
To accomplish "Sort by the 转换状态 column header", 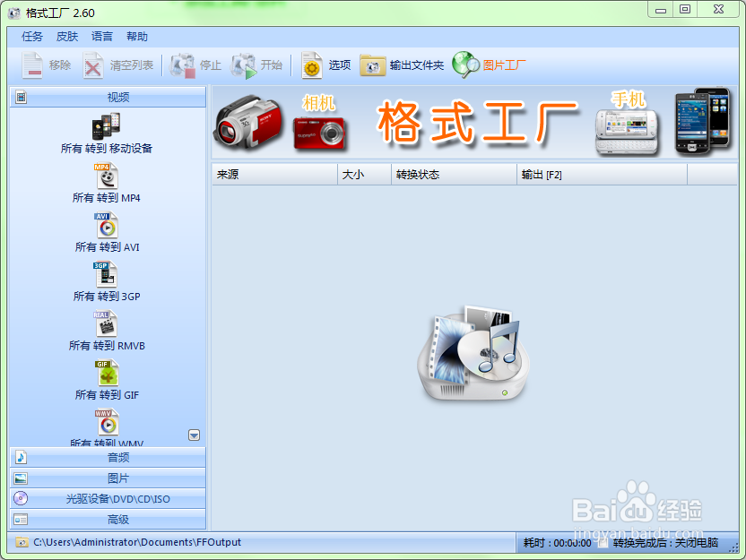I will click(x=454, y=175).
